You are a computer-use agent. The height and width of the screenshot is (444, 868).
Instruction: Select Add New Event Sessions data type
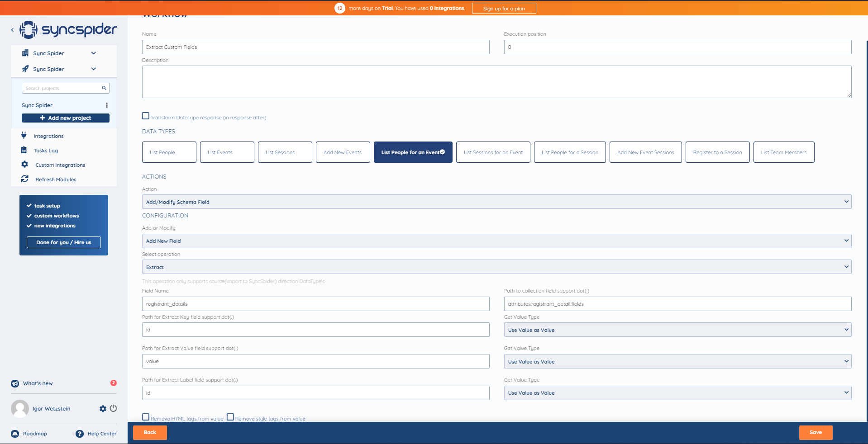click(646, 152)
